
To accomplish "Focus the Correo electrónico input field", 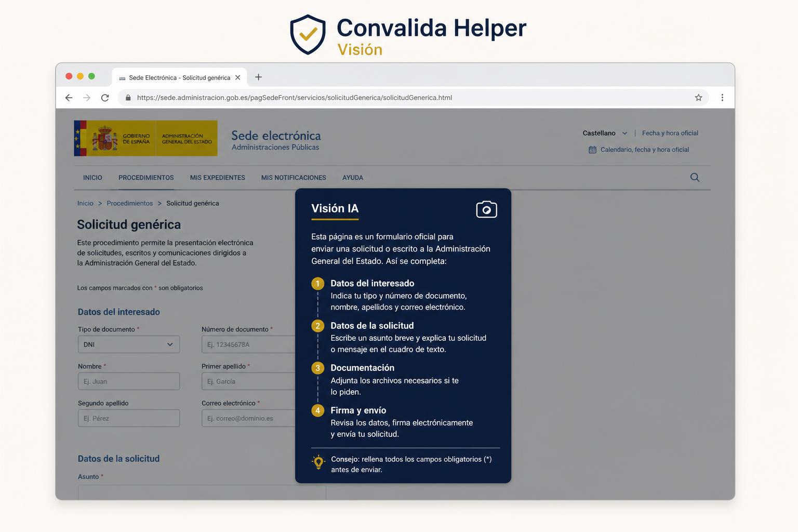I will 248,418.
